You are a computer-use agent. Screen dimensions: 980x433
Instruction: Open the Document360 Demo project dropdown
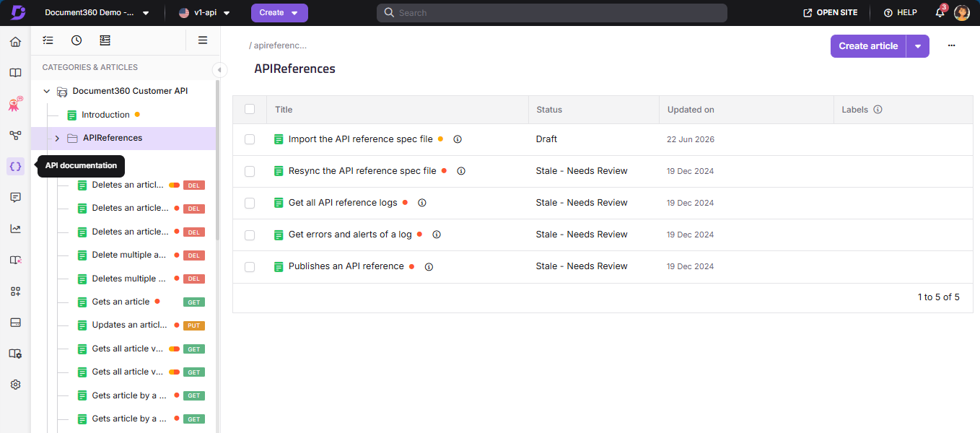tap(97, 13)
